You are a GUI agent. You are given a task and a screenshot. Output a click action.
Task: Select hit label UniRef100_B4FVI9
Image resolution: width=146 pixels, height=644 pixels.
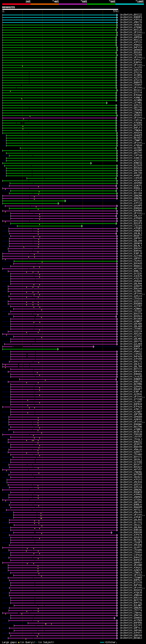(131, 47)
